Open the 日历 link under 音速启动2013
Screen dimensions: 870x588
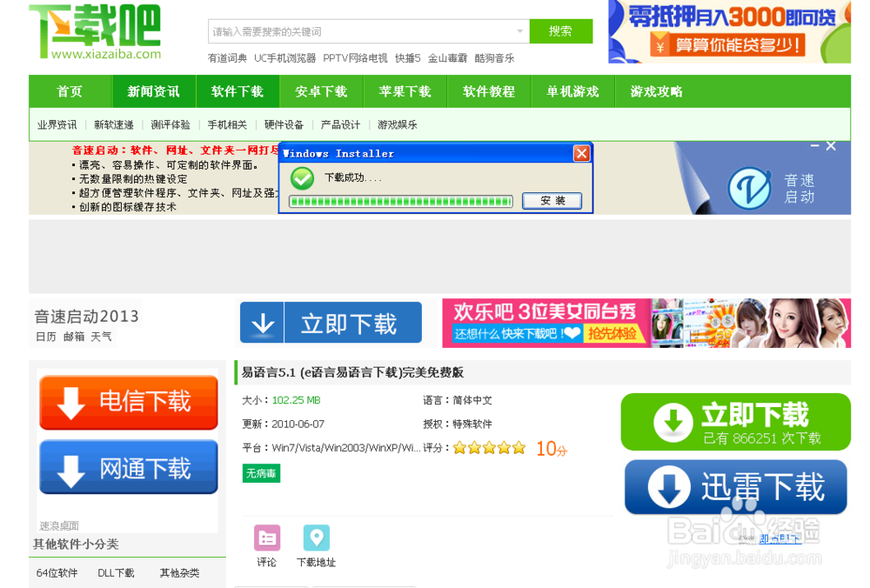(x=45, y=337)
